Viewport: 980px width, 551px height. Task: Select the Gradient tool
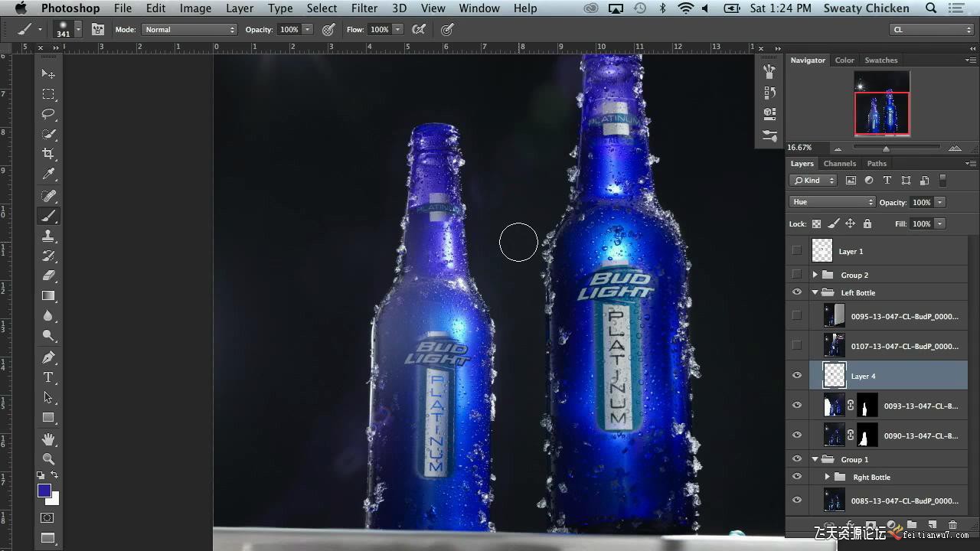click(48, 295)
